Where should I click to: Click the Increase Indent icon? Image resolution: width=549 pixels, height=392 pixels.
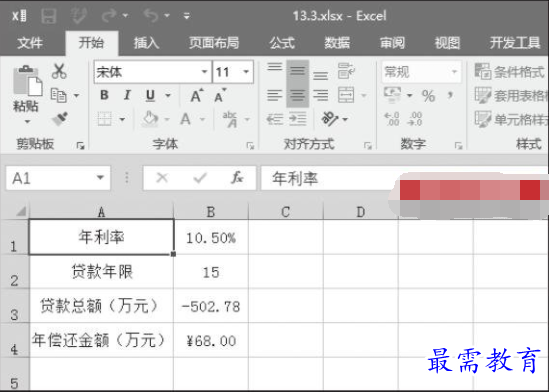point(298,119)
